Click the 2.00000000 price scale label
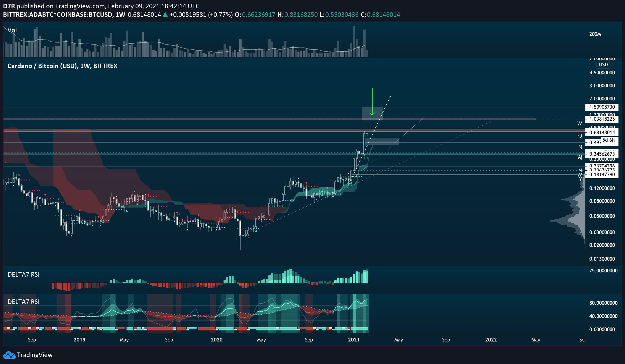 tap(602, 99)
